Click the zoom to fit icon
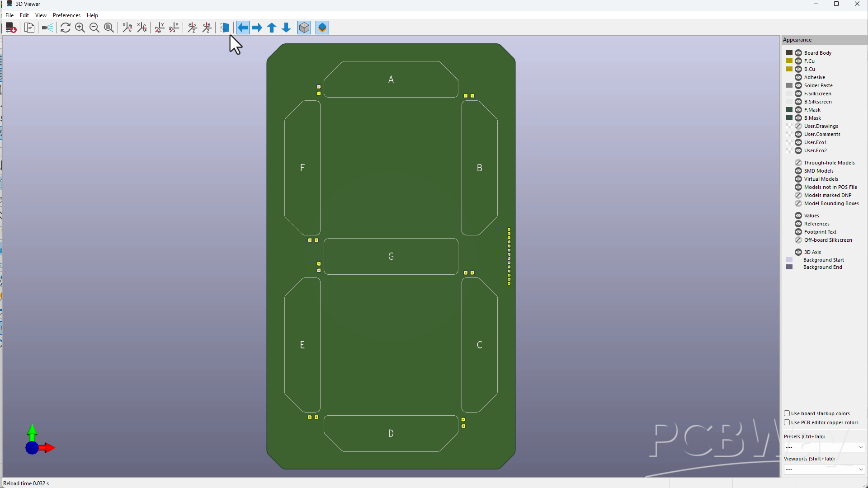The image size is (868, 488). [x=109, y=28]
